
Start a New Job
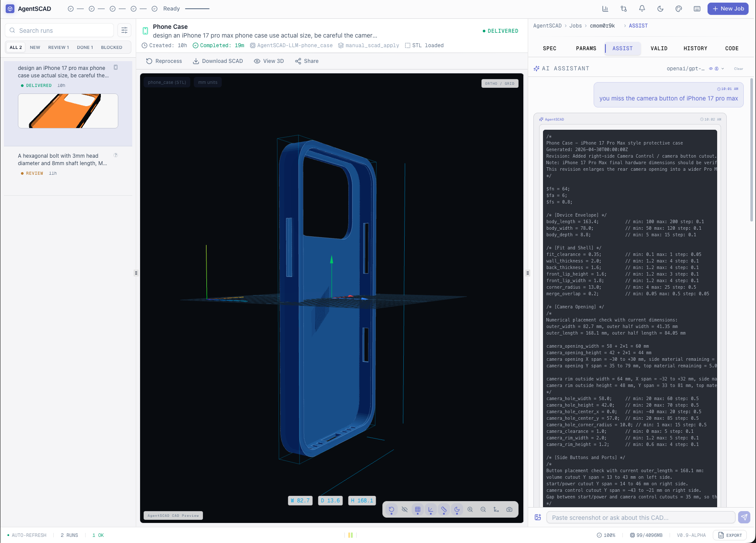click(728, 9)
